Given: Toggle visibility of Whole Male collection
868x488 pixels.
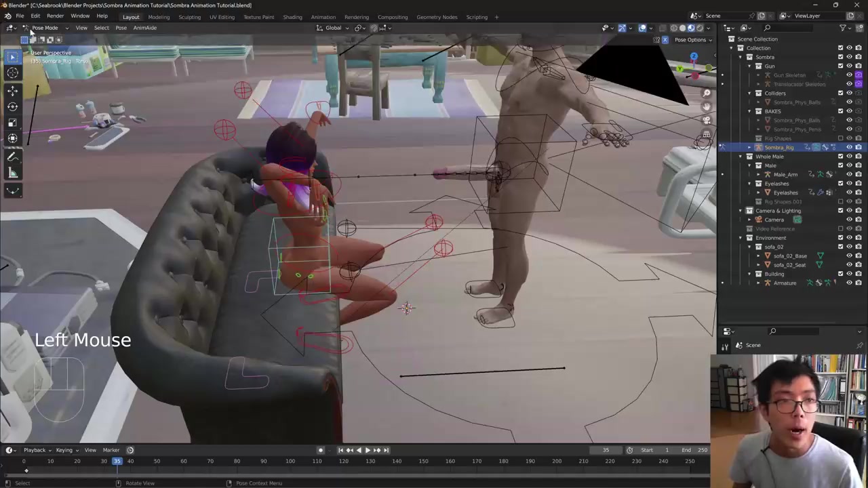Looking at the screenshot, I should point(849,157).
